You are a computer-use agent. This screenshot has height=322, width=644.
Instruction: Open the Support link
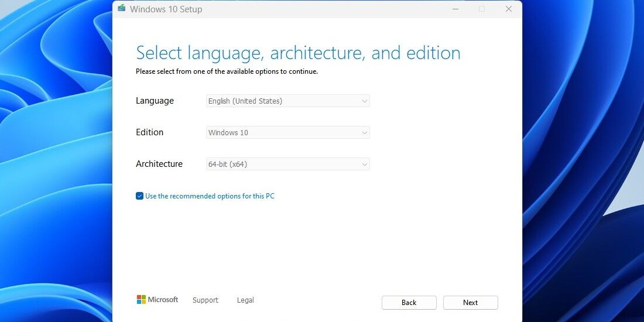click(x=205, y=300)
